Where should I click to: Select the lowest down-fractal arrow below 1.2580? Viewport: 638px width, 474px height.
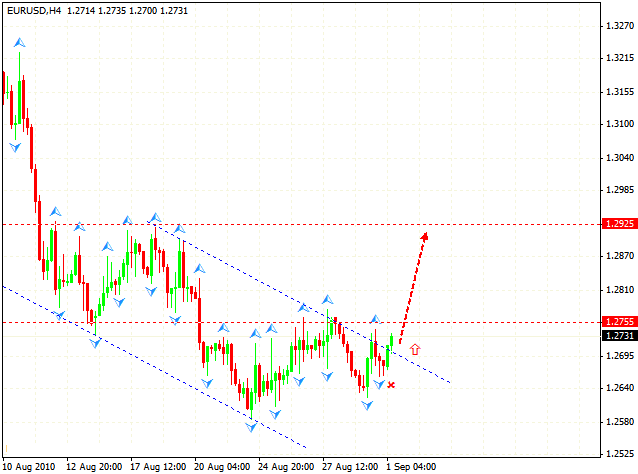pos(251,427)
